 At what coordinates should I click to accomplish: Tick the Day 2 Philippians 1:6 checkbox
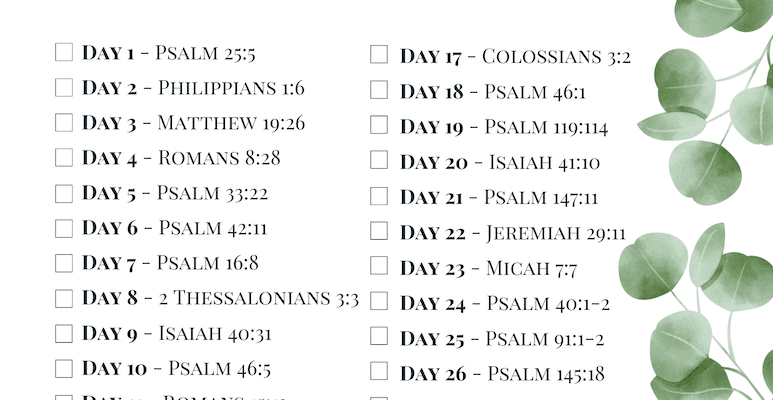[x=64, y=88]
